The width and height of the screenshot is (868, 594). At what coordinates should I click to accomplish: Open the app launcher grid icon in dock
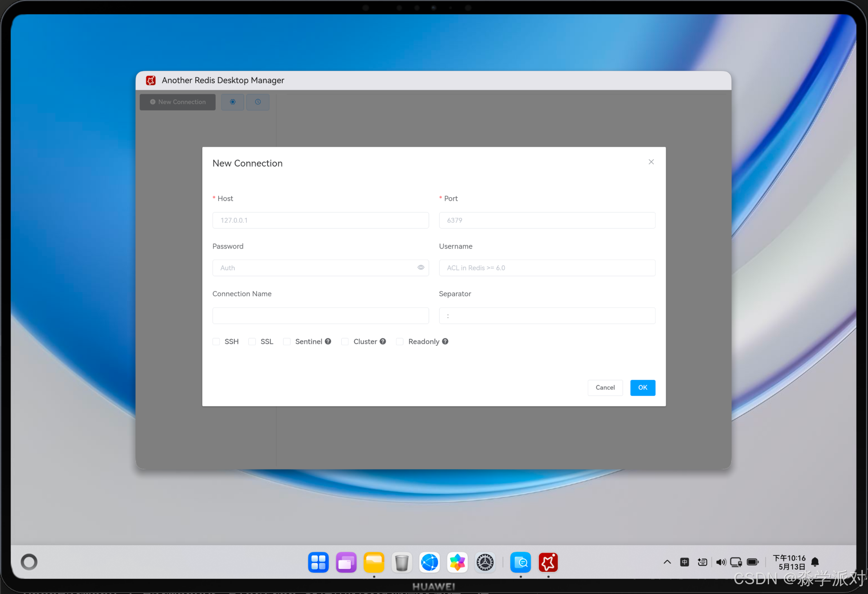[x=318, y=562]
